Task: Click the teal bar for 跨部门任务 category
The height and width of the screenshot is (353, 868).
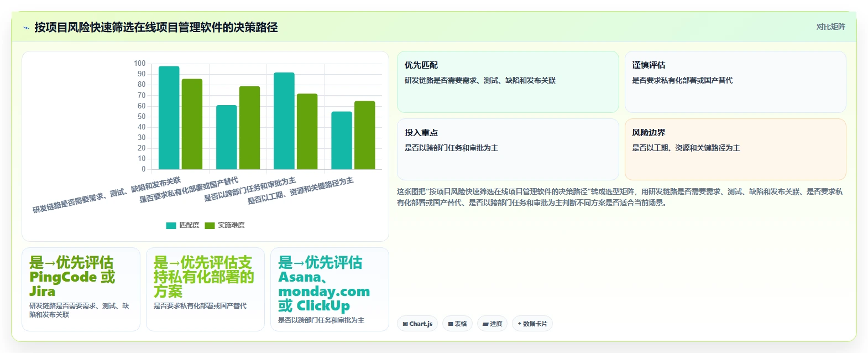Action: click(284, 121)
